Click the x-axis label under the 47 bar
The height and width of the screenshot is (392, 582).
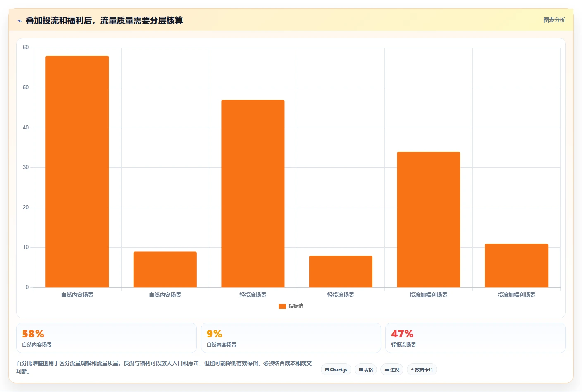click(x=253, y=295)
